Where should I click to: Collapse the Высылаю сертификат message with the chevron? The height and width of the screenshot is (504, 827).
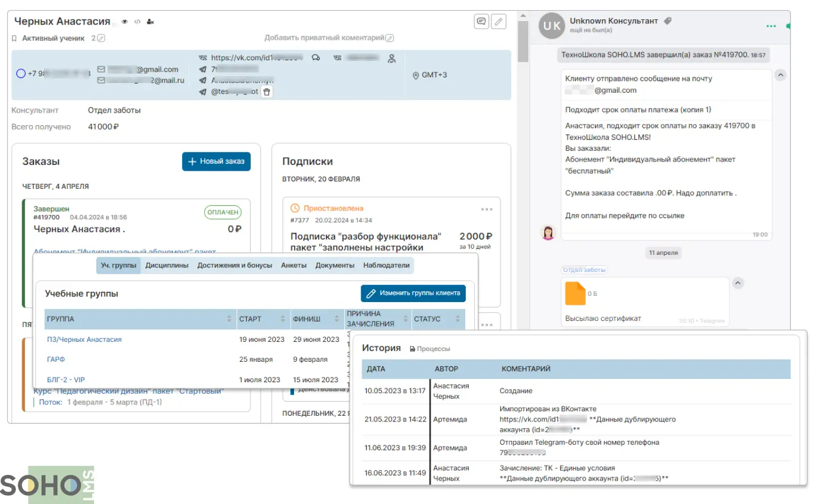coord(738,283)
